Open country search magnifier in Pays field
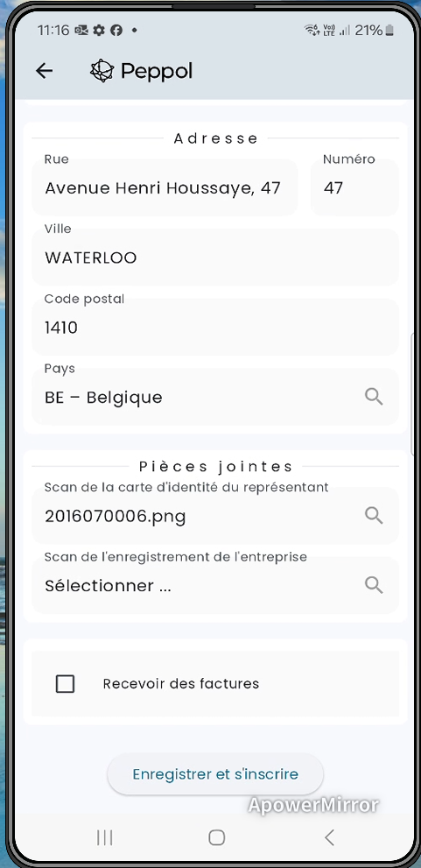Viewport: 421px width, 868px height. (x=374, y=397)
